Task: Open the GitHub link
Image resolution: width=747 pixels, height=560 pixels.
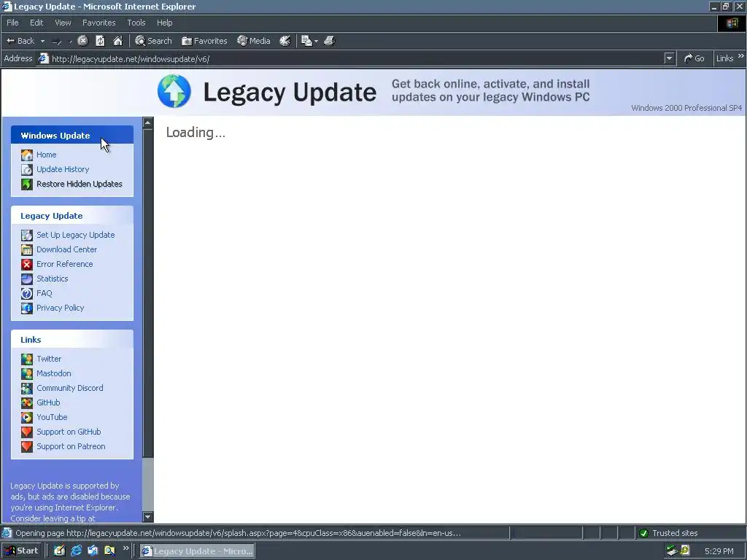Action: tap(49, 402)
